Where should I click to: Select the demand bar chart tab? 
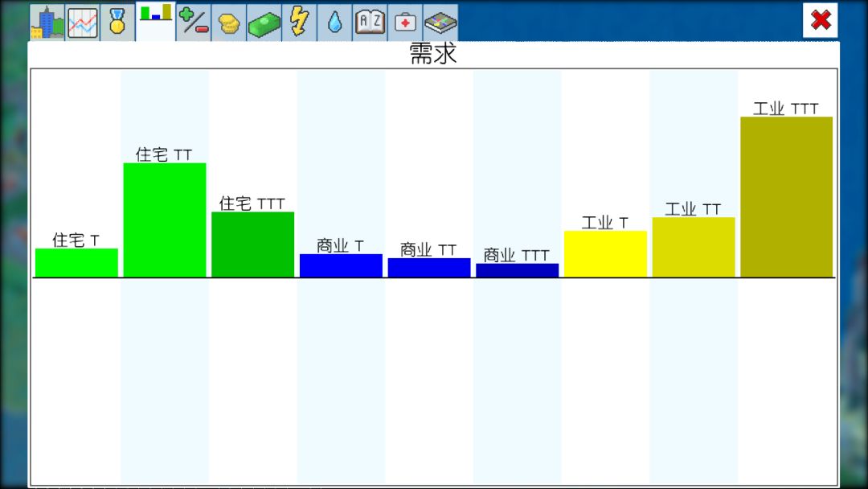coord(156,22)
